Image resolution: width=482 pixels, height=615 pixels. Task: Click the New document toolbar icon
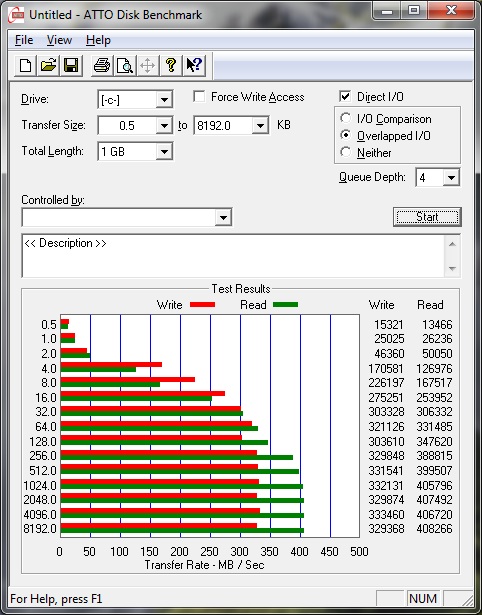click(25, 65)
